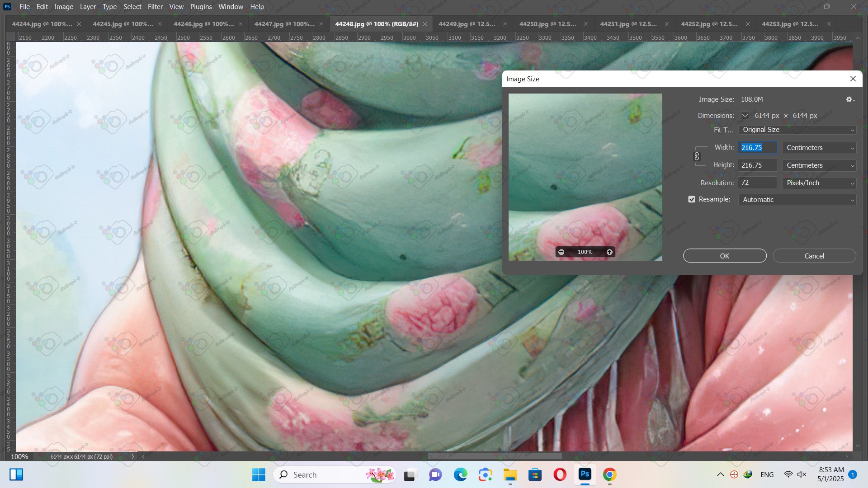
Task: Open the Resolution Pixels/Inch dropdown
Action: click(819, 183)
